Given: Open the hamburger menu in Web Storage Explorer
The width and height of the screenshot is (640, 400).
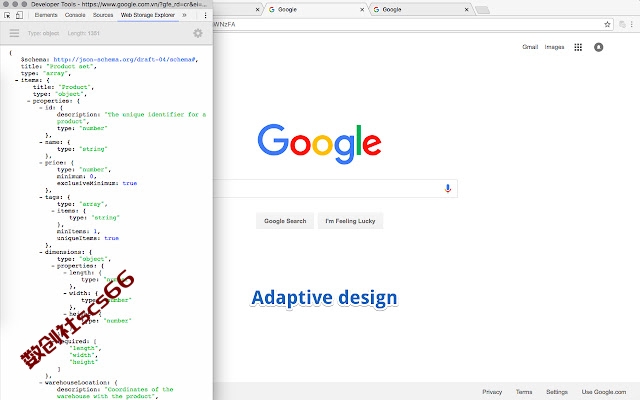Looking at the screenshot, I should pyautogui.click(x=14, y=33).
